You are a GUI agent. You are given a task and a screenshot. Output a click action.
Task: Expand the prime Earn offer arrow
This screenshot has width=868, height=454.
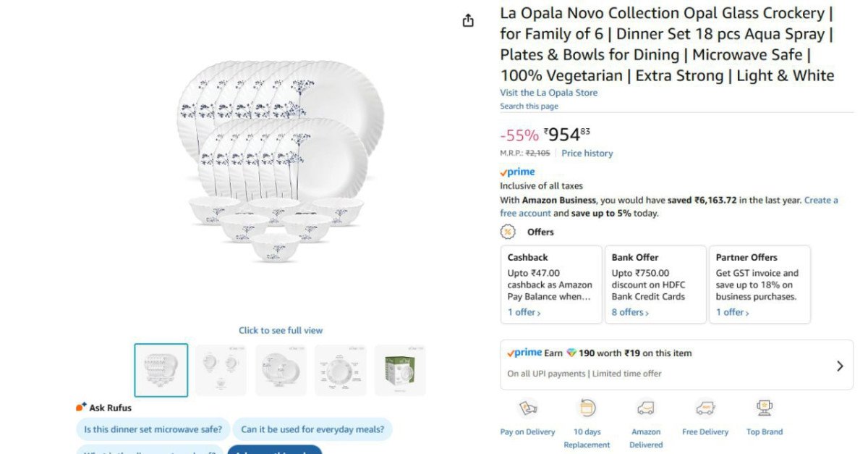pyautogui.click(x=840, y=366)
